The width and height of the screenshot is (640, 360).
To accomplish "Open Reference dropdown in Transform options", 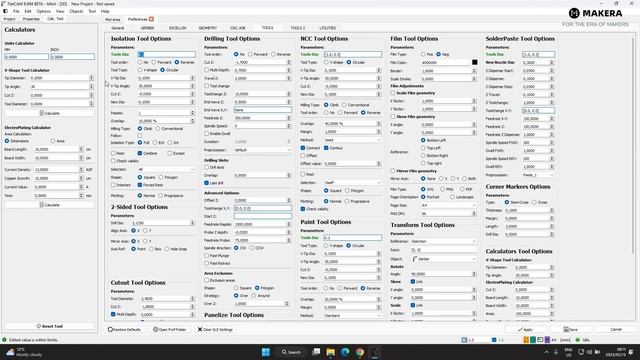I will point(443,241).
